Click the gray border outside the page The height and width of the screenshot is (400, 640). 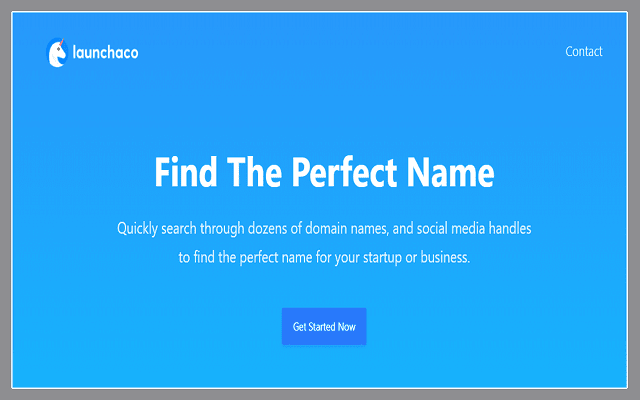coord(5,200)
